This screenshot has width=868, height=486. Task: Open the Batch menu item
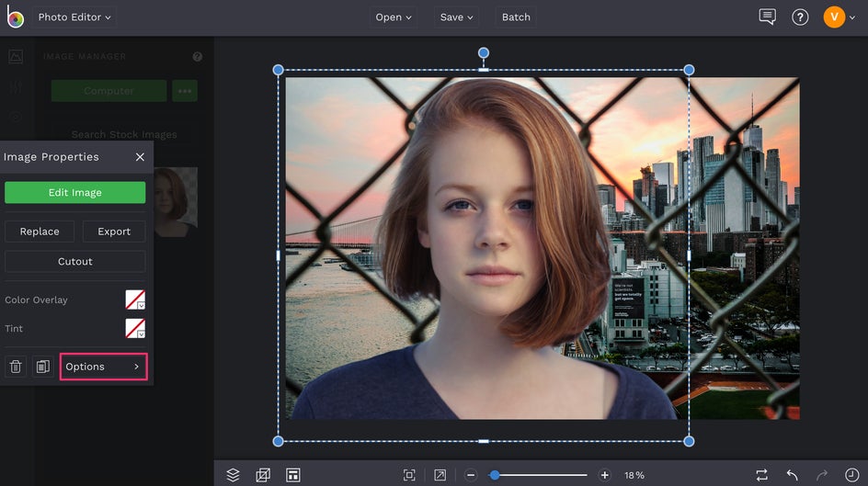(516, 17)
